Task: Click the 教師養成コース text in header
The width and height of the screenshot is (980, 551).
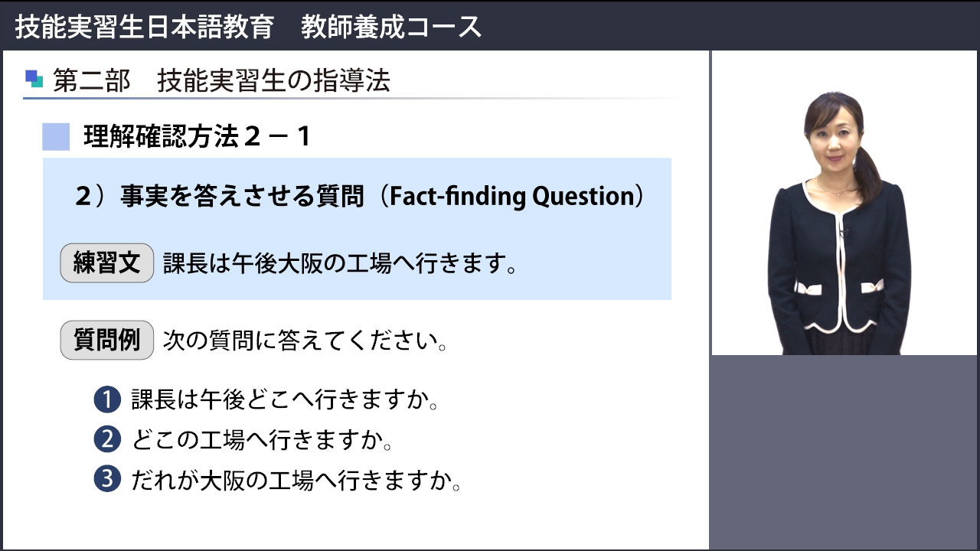Action: pyautogui.click(x=391, y=27)
